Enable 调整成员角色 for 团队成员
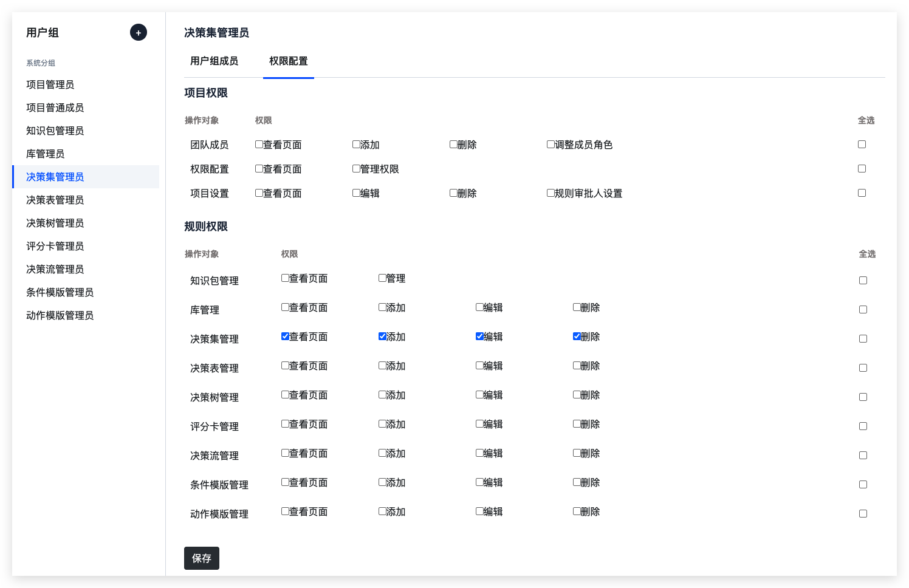909x588 pixels. (551, 145)
